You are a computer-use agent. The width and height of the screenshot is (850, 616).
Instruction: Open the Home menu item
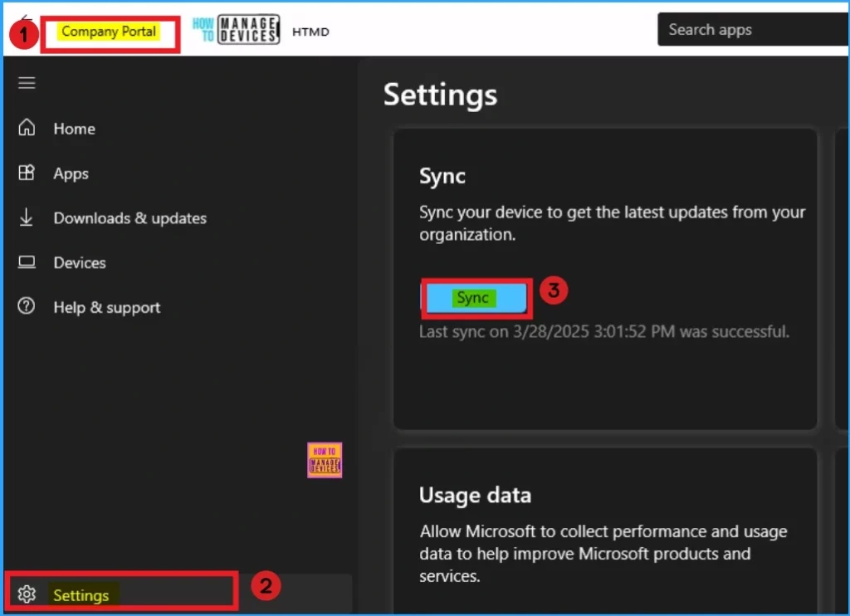(x=74, y=129)
